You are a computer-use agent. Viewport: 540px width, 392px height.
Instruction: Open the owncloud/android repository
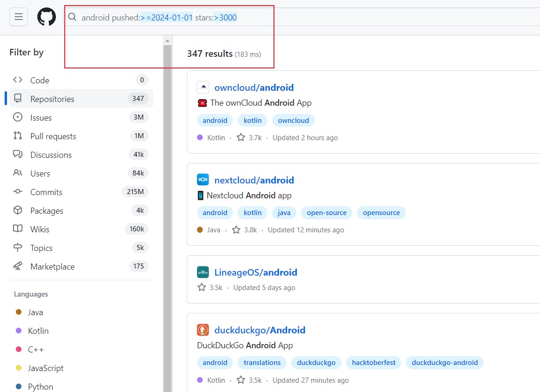tap(254, 88)
